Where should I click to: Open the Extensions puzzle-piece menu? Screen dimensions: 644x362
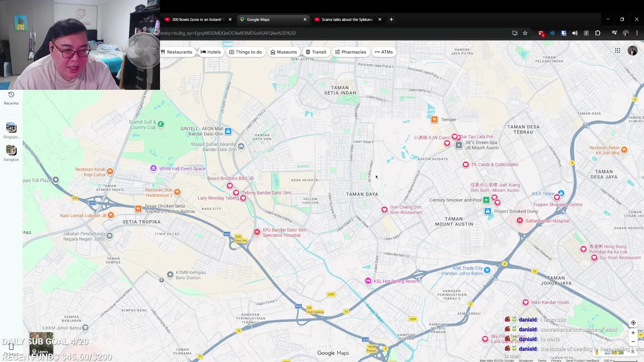coord(598,33)
